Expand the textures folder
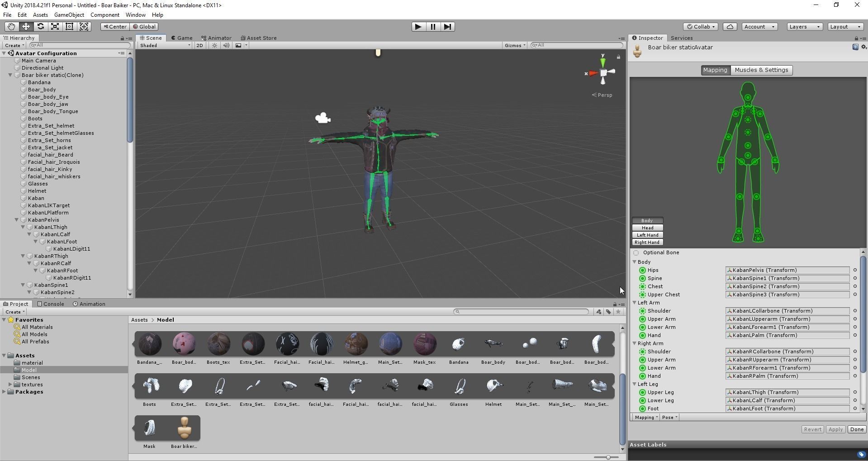Screen dimensions: 868x461 (x=10, y=385)
